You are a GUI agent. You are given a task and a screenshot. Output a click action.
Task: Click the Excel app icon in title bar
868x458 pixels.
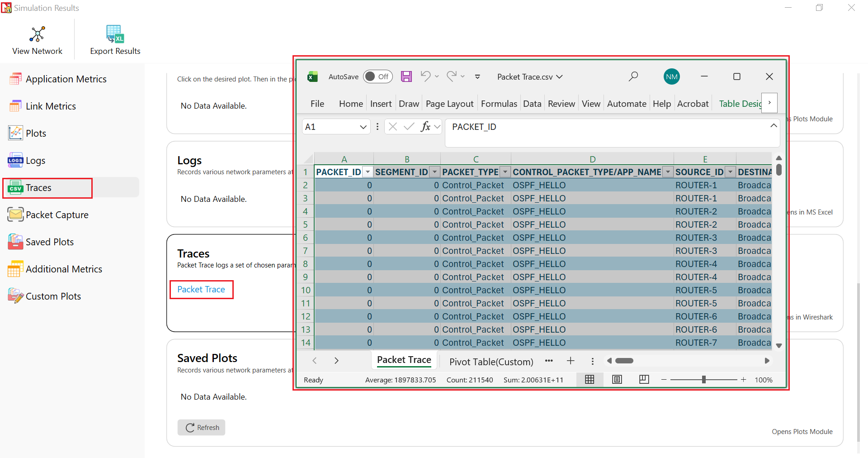click(x=312, y=76)
